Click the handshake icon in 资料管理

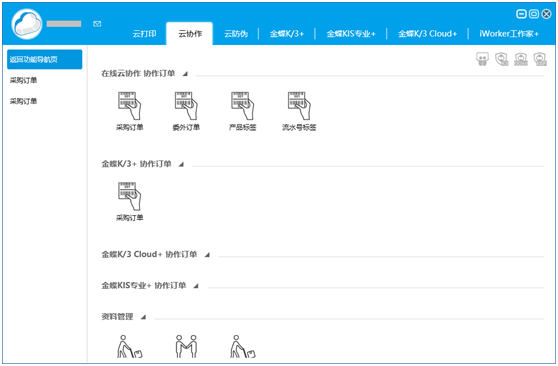pos(186,346)
